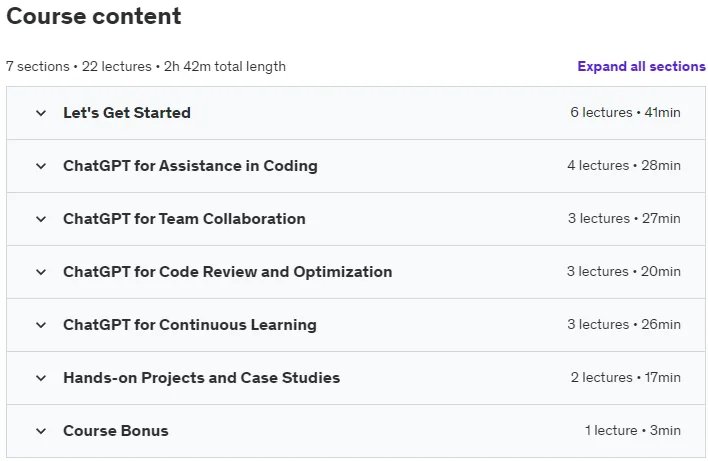The height and width of the screenshot is (461, 708).
Task: Open Hands-on Projects and Case Studies title
Action: pyautogui.click(x=201, y=377)
